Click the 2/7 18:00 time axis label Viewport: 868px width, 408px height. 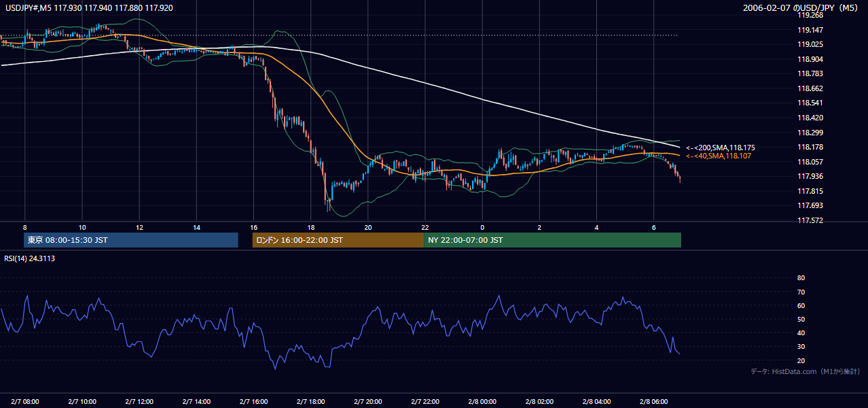[310, 401]
